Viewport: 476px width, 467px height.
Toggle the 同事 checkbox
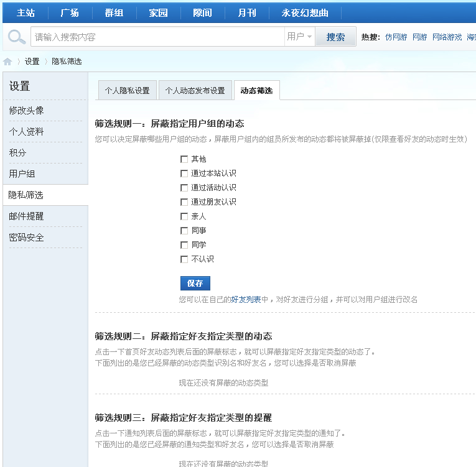[x=184, y=231]
